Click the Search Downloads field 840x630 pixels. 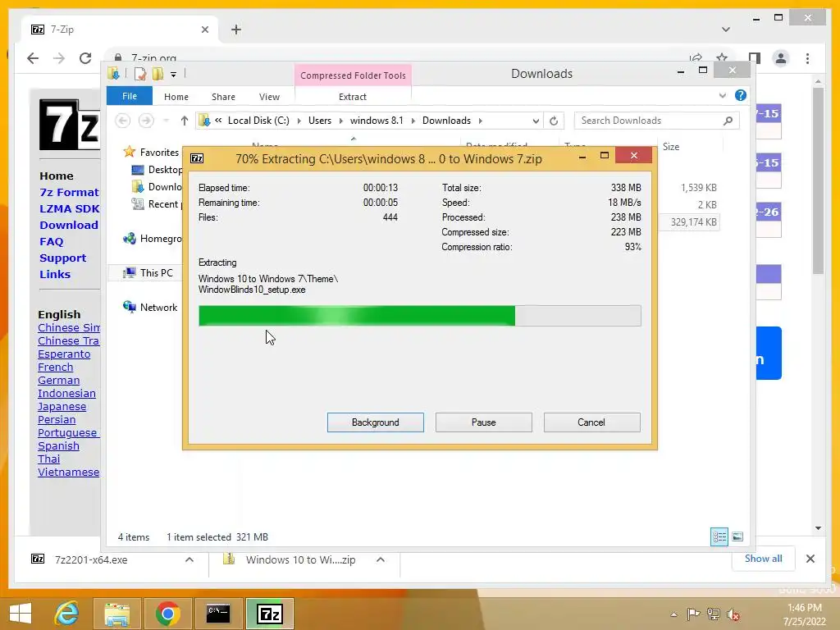point(656,121)
